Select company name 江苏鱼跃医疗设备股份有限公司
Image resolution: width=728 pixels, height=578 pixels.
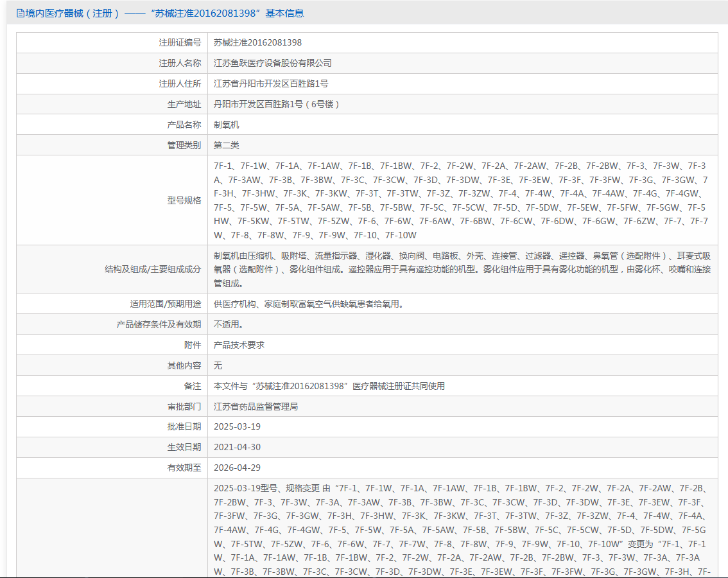point(273,63)
